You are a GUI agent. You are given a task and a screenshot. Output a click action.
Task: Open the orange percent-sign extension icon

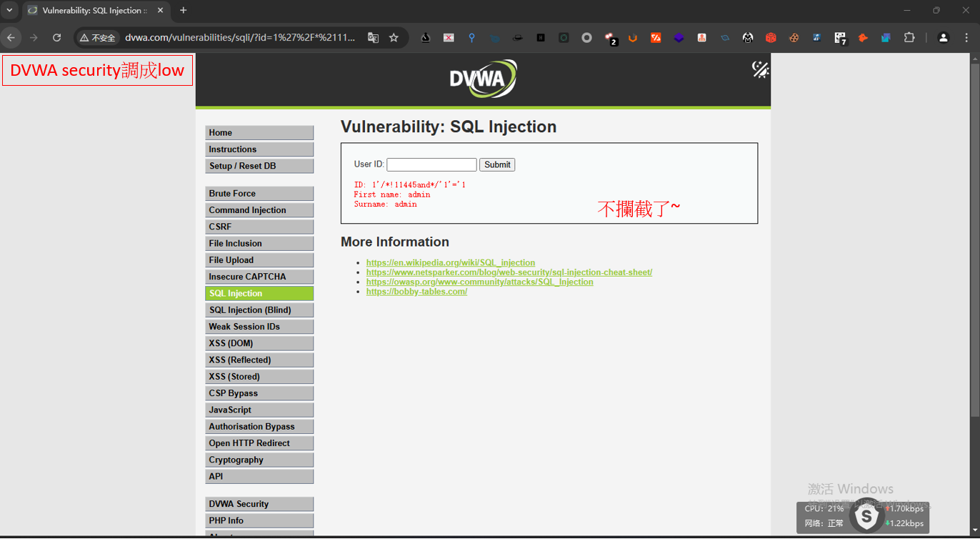point(656,38)
